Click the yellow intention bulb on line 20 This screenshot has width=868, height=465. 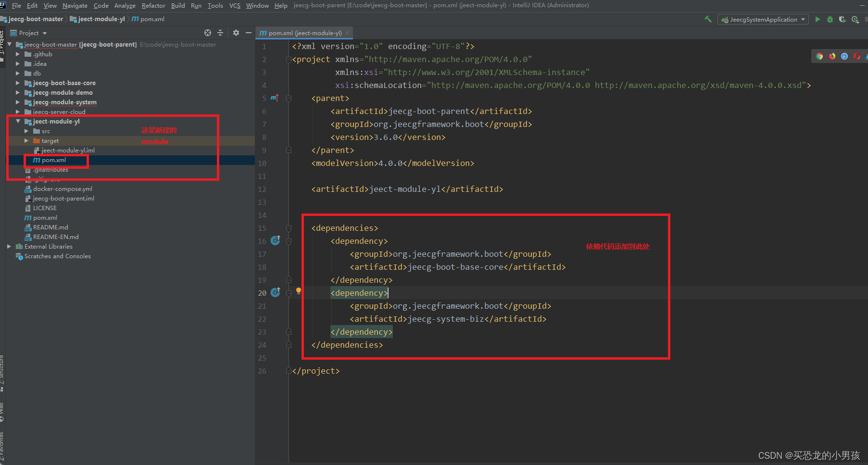(299, 291)
